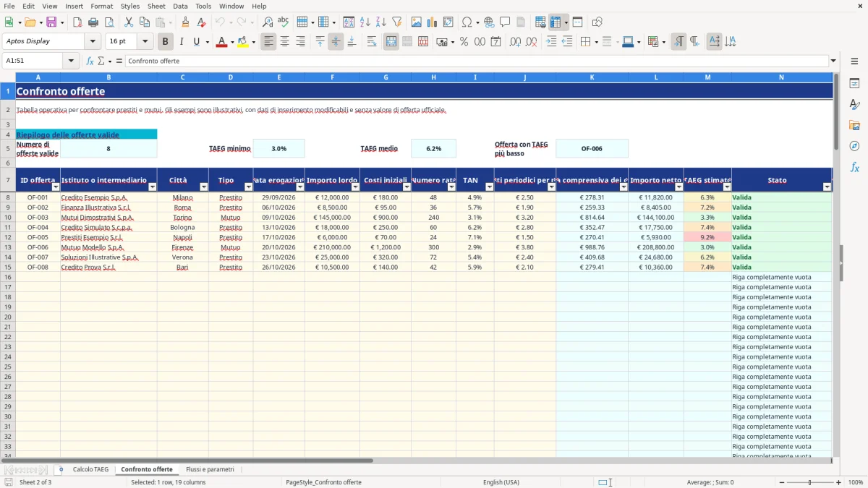Toggle Freeze Rows and Columns
This screenshot has height=488, width=868.
pos(556,22)
